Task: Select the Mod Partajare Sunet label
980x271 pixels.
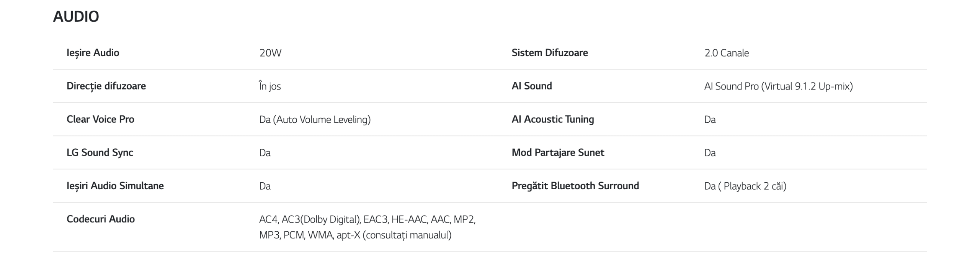Action: (558, 153)
